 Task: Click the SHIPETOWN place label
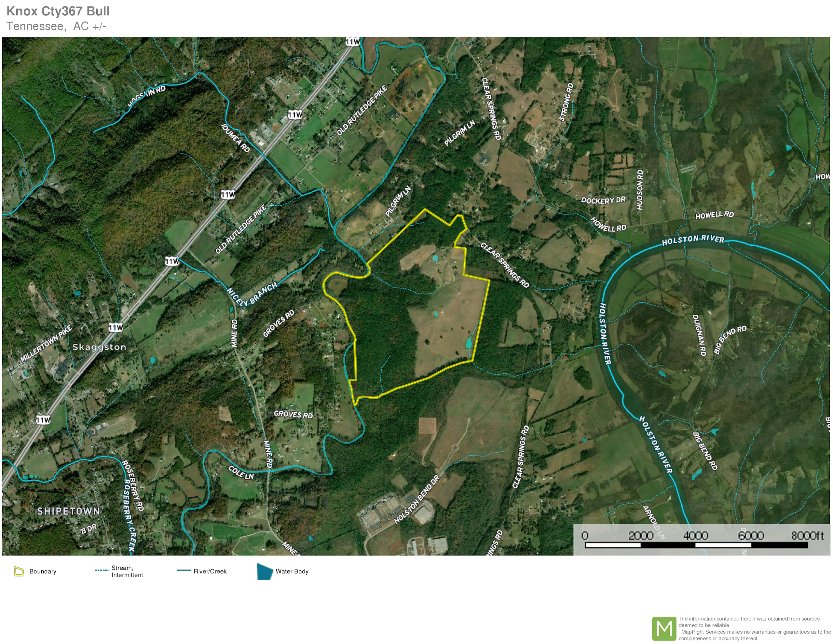[x=69, y=511]
